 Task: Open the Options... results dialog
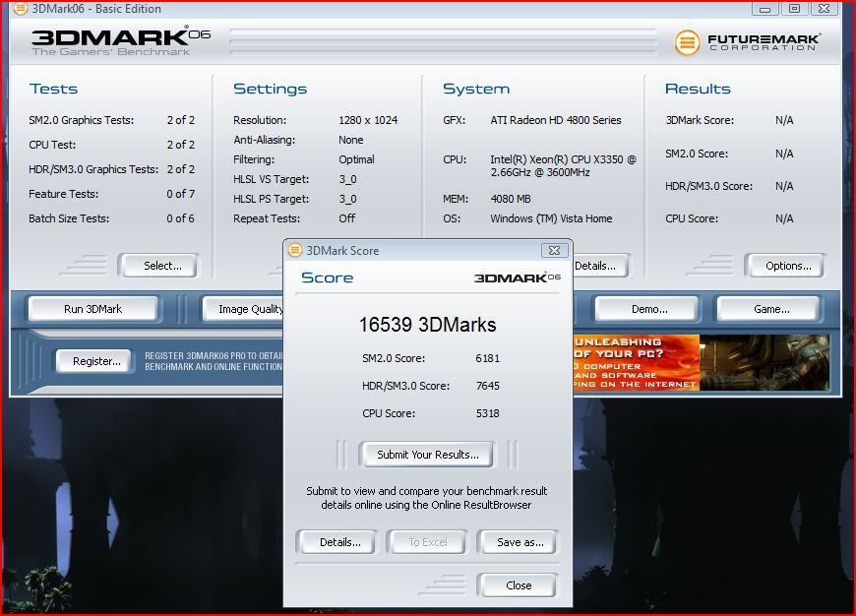point(785,266)
